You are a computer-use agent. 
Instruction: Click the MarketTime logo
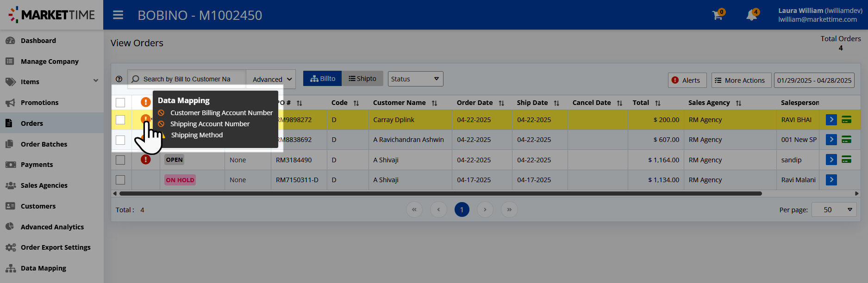[51, 15]
